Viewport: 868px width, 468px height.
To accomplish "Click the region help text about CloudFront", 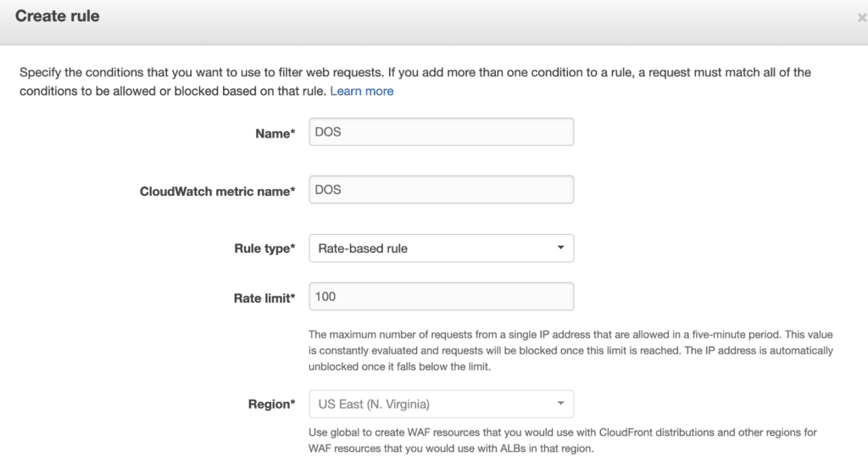I will coord(561,440).
